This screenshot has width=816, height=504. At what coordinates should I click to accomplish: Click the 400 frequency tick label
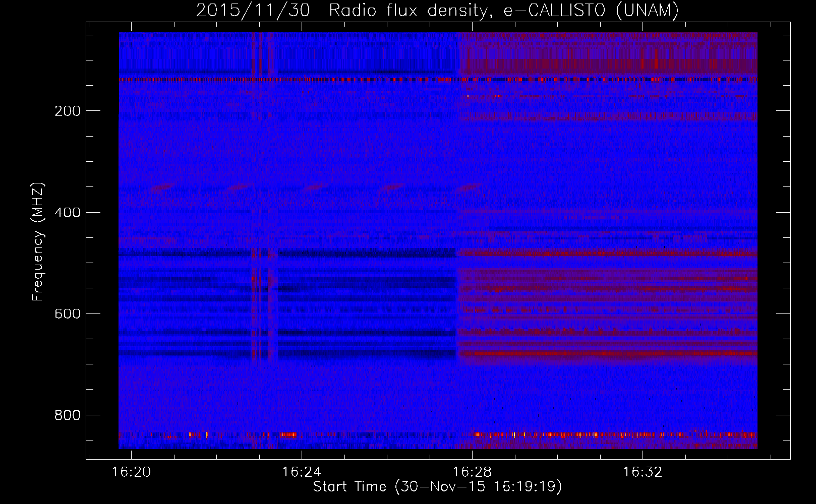coord(68,212)
